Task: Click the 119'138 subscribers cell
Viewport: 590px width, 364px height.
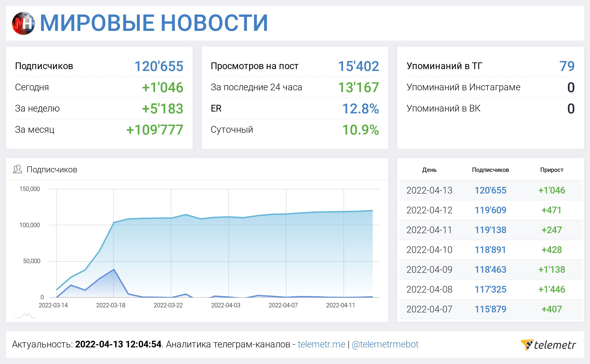Action: point(490,230)
